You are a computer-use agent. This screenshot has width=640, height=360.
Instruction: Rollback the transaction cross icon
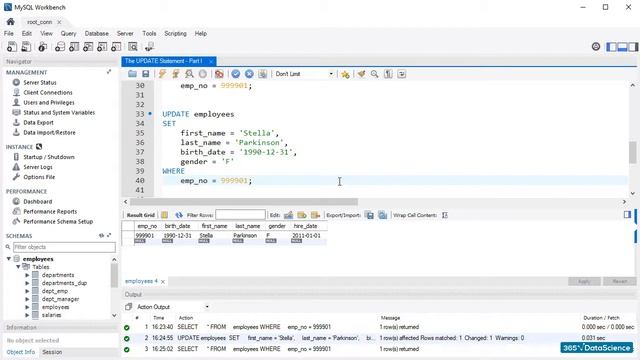(x=249, y=74)
